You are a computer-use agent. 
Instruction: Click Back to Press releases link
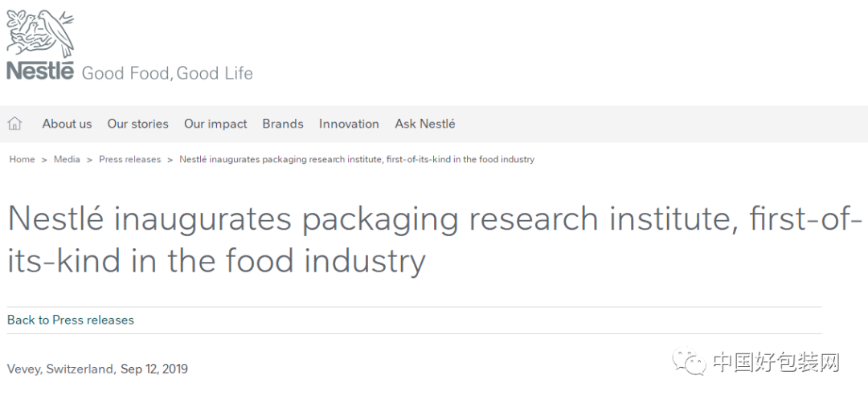[70, 320]
